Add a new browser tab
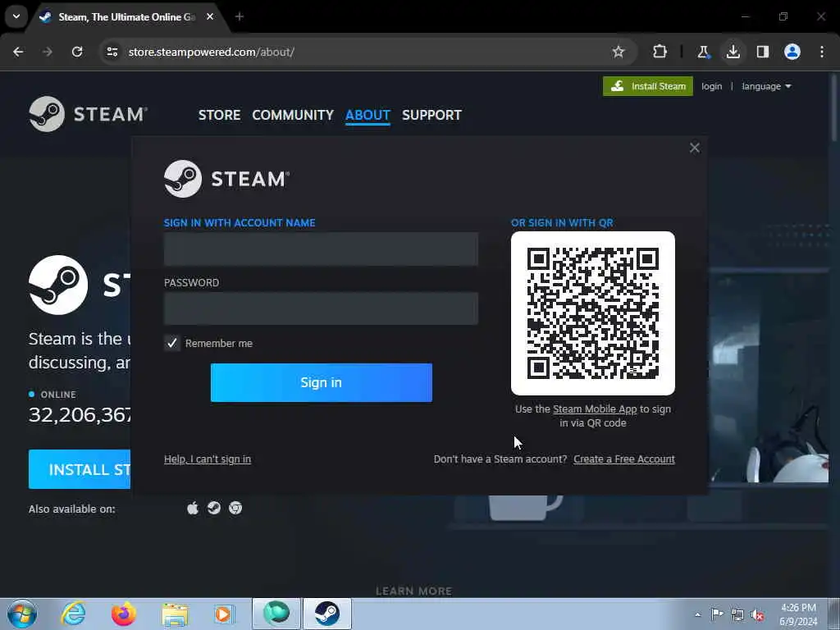Viewport: 840px width, 630px height. pos(240,17)
